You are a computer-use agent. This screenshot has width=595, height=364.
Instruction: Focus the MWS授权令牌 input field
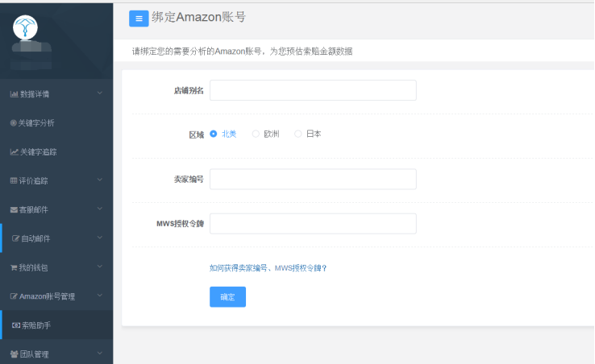(313, 224)
